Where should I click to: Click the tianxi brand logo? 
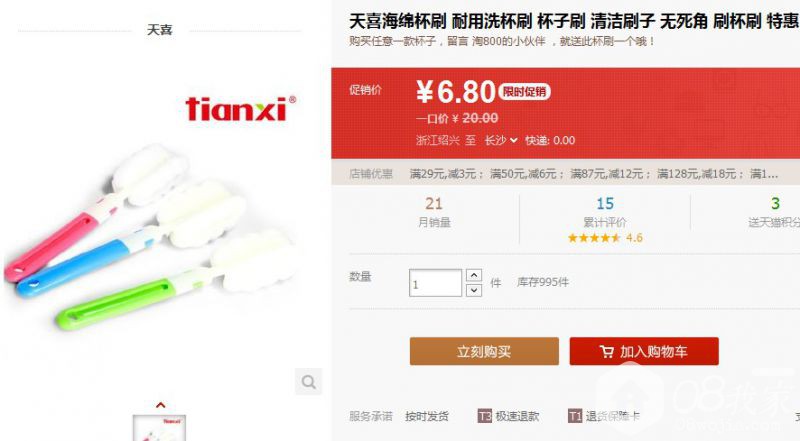click(x=240, y=109)
